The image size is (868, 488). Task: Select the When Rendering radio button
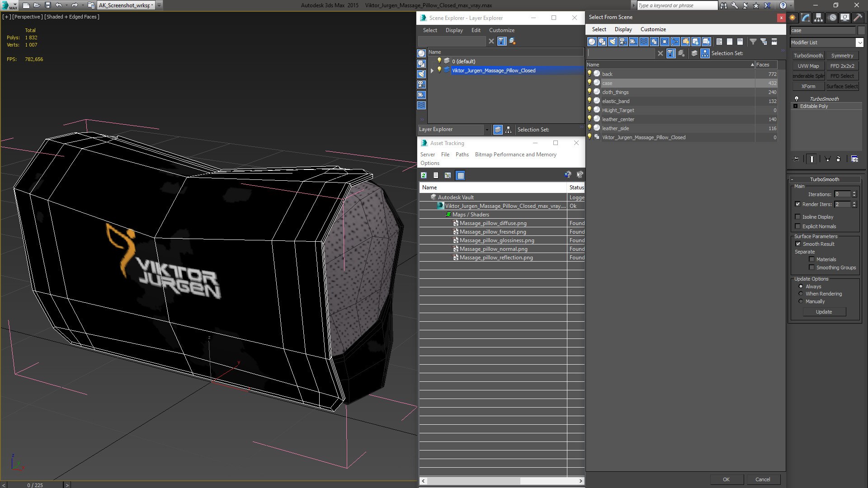[801, 294]
